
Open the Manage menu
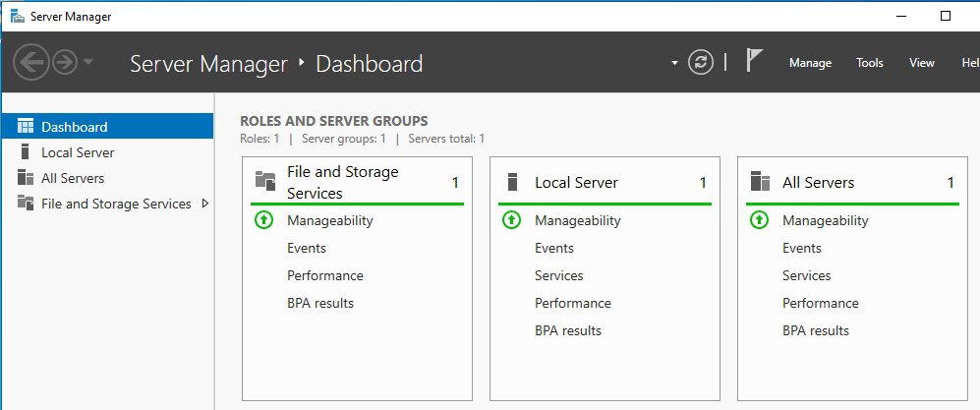click(x=810, y=63)
